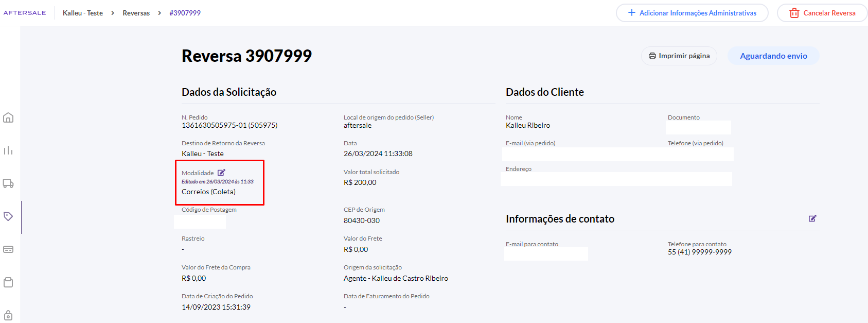This screenshot has width=868, height=323.
Task: Open the bar chart reports icon
Action: pyautogui.click(x=8, y=150)
